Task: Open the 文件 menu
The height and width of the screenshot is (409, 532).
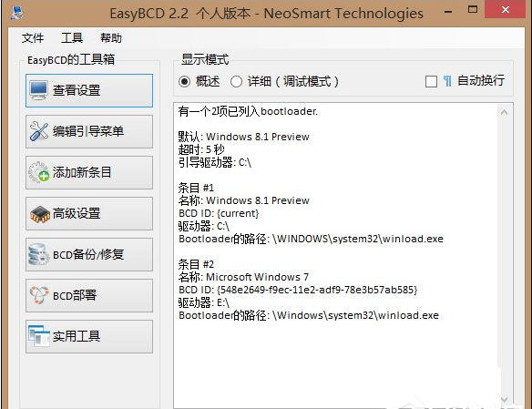Action: click(33, 37)
